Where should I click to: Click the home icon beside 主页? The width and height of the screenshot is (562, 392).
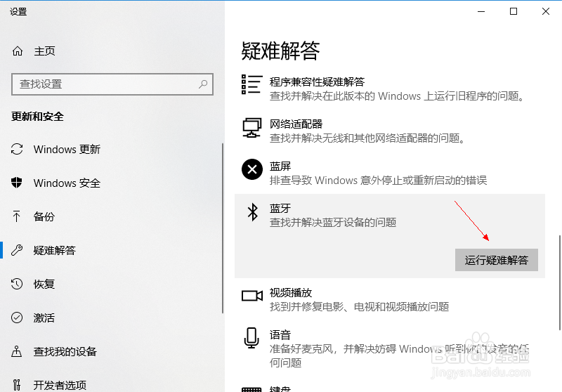pyautogui.click(x=17, y=51)
